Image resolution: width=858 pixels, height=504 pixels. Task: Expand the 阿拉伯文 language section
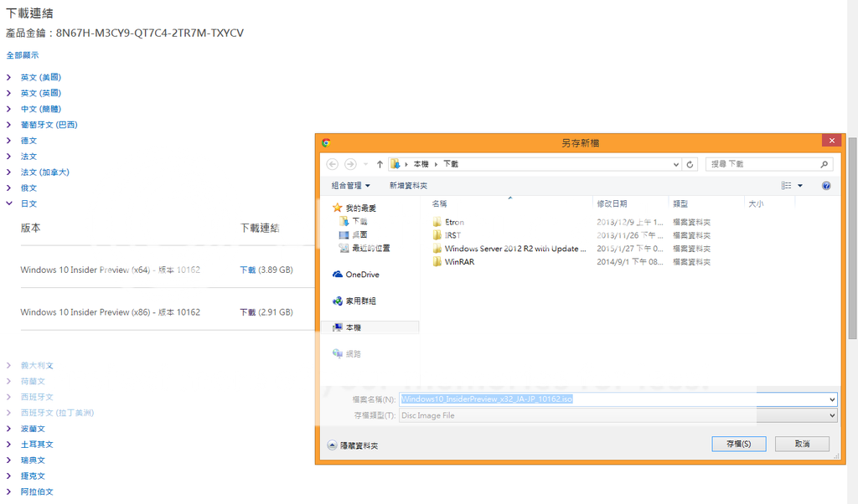point(36,491)
